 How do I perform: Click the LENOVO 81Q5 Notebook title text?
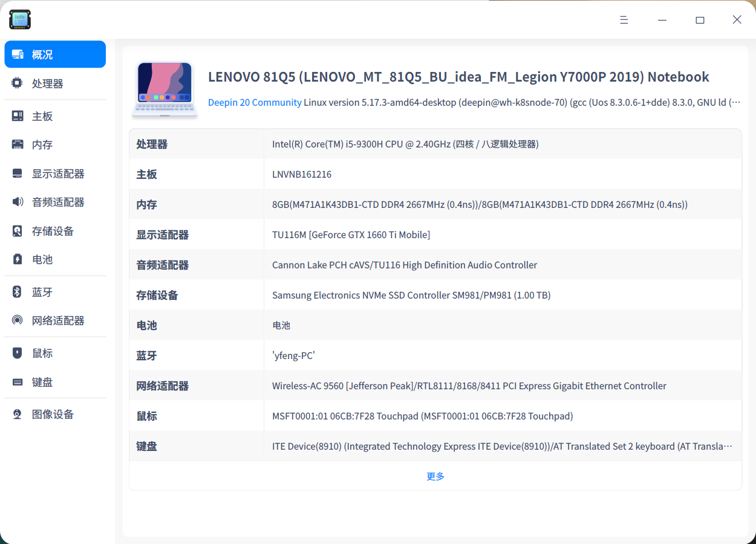click(458, 77)
